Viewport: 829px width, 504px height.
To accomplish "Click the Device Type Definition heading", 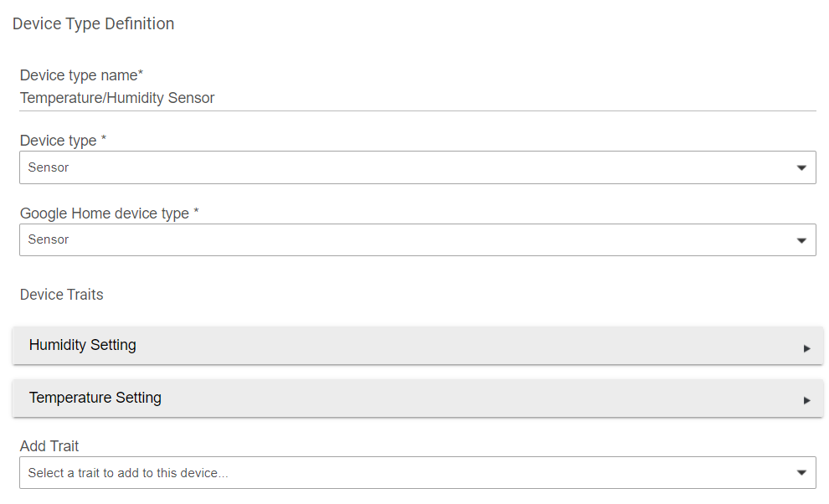I will click(93, 23).
